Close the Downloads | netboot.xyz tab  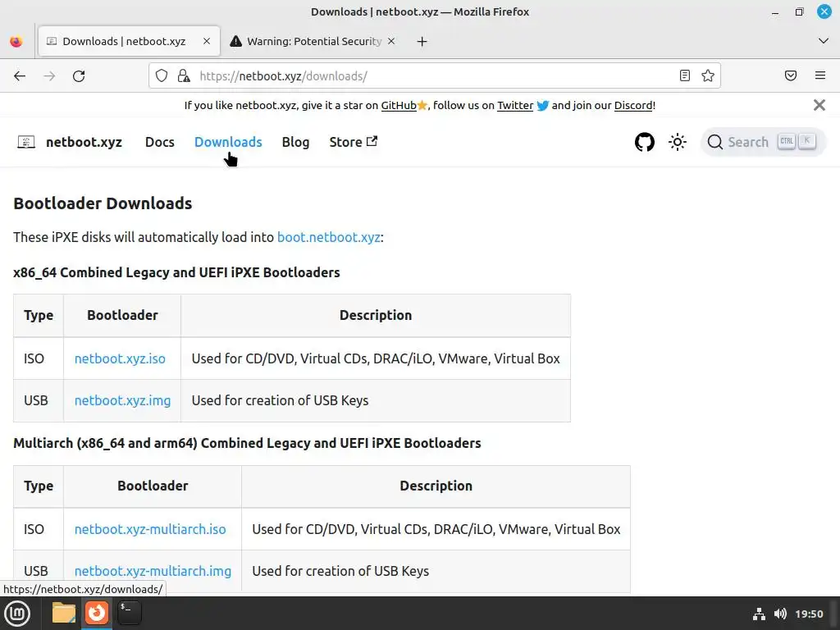click(x=207, y=41)
